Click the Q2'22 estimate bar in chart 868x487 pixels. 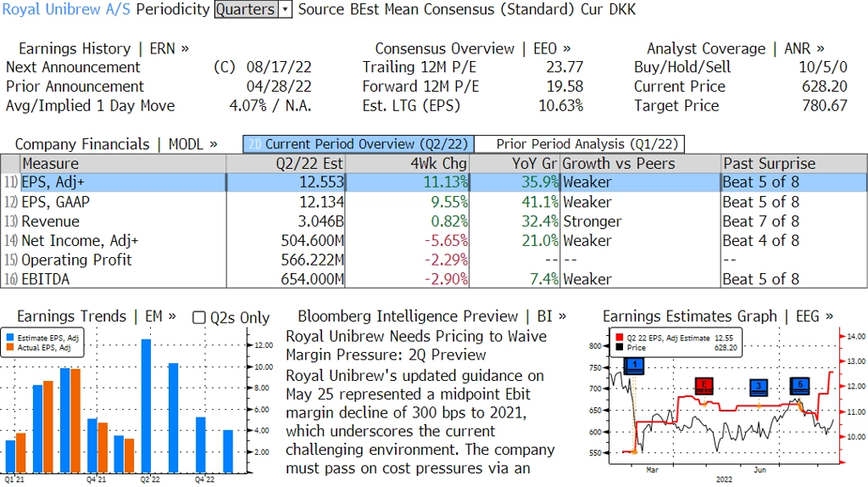tap(146, 406)
